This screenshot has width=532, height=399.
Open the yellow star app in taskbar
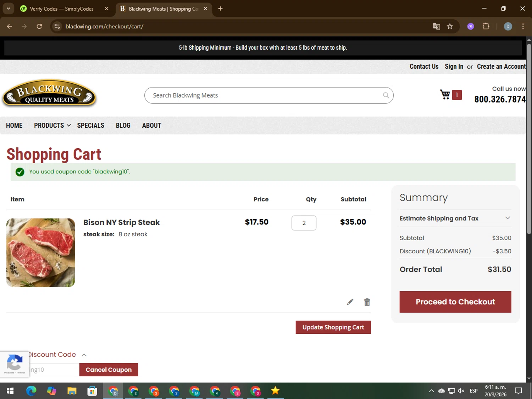275,391
